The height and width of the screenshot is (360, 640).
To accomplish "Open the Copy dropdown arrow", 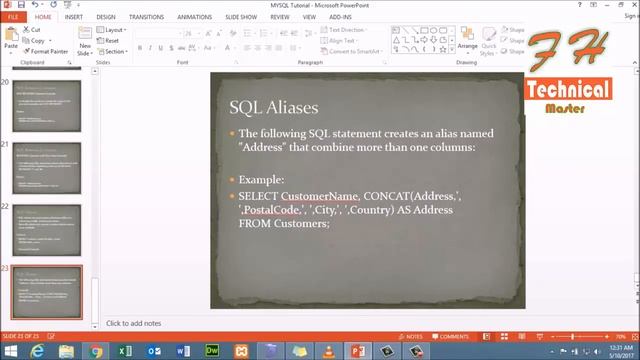I will pyautogui.click(x=50, y=41).
